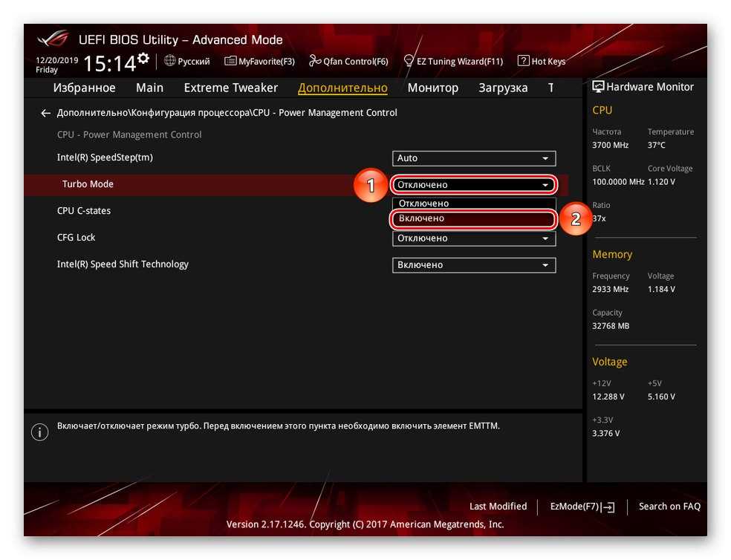Click the Hardware Monitor display icon

[x=598, y=87]
